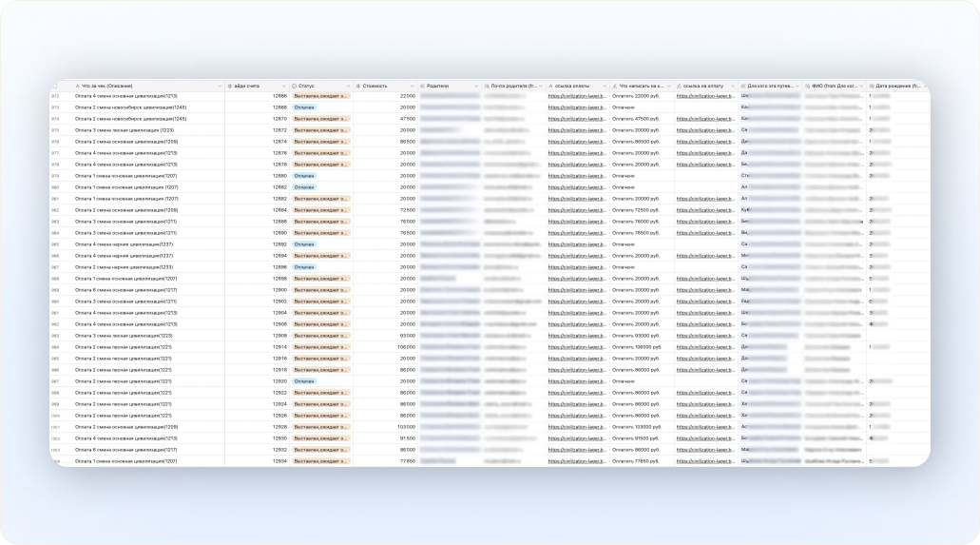Select account id cell '12866'
The width and height of the screenshot is (980, 545).
[279, 96]
